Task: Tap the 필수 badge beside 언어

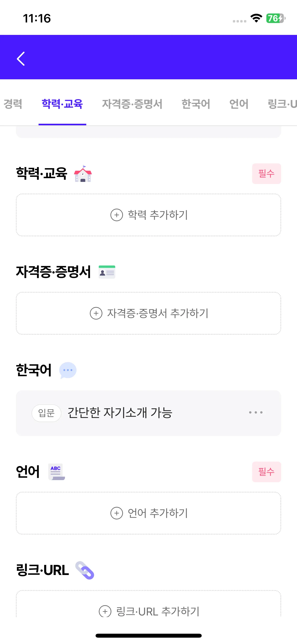Action: [266, 472]
